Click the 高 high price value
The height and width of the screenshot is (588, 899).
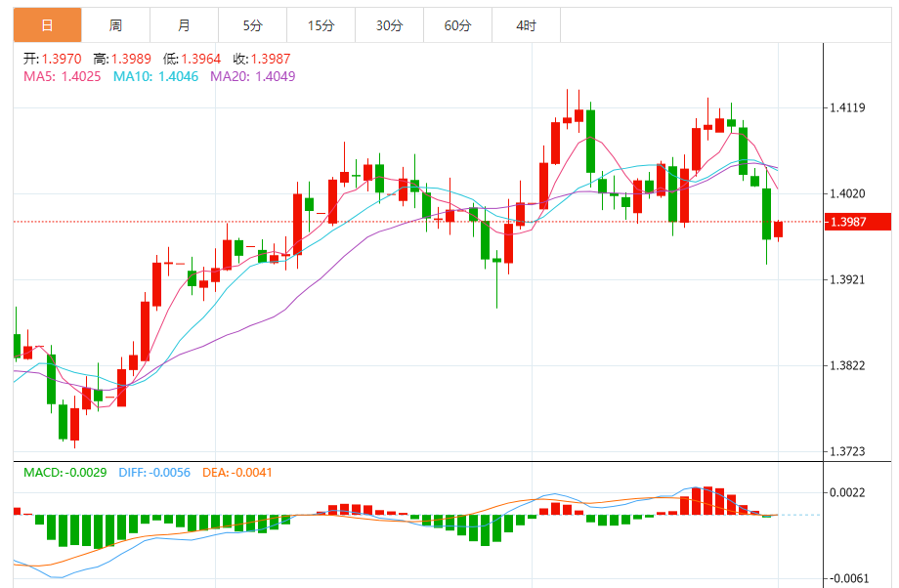click(132, 59)
